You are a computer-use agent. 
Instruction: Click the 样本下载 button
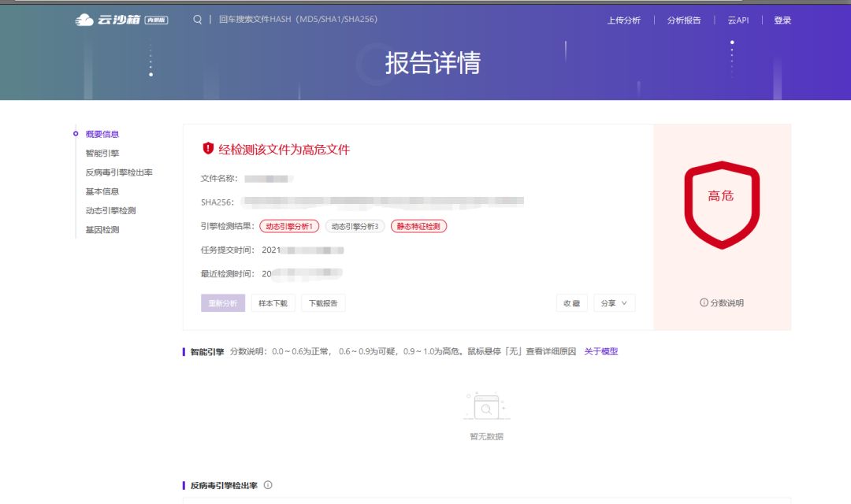(x=273, y=303)
